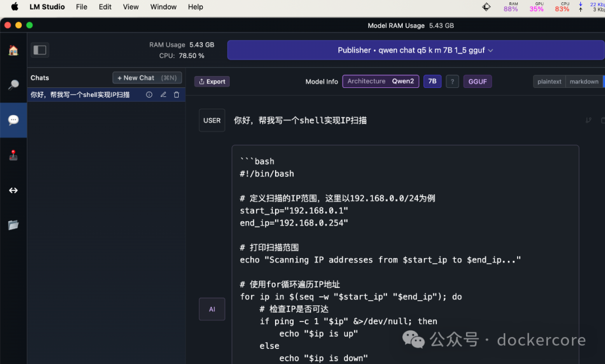The width and height of the screenshot is (605, 364).
Task: Open the Window menu
Action: (x=163, y=7)
